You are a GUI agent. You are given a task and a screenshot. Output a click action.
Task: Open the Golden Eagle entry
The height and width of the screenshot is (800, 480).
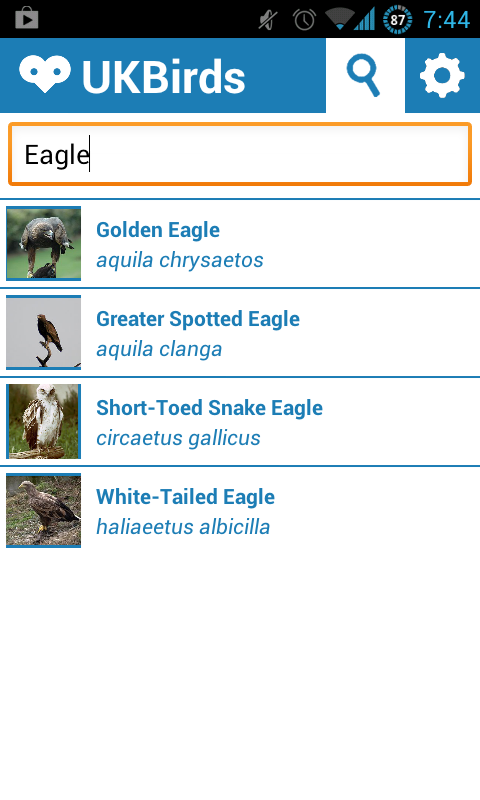[240, 243]
